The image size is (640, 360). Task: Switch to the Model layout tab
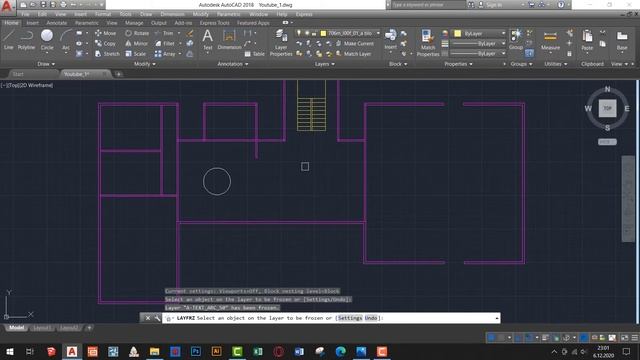coord(16,328)
